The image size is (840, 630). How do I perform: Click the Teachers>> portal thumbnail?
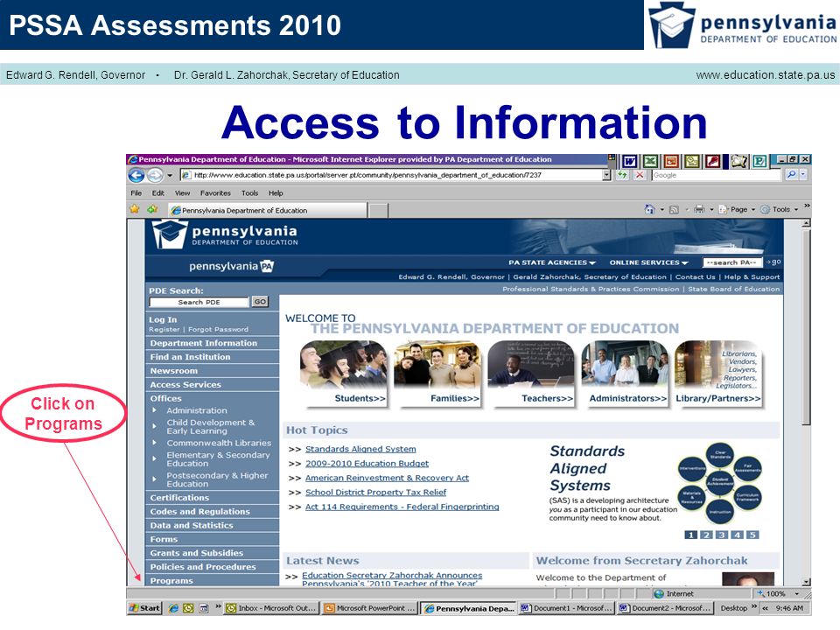click(x=531, y=373)
